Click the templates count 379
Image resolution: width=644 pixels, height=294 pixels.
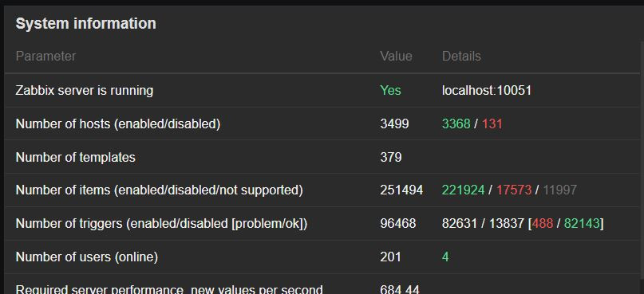coord(391,157)
